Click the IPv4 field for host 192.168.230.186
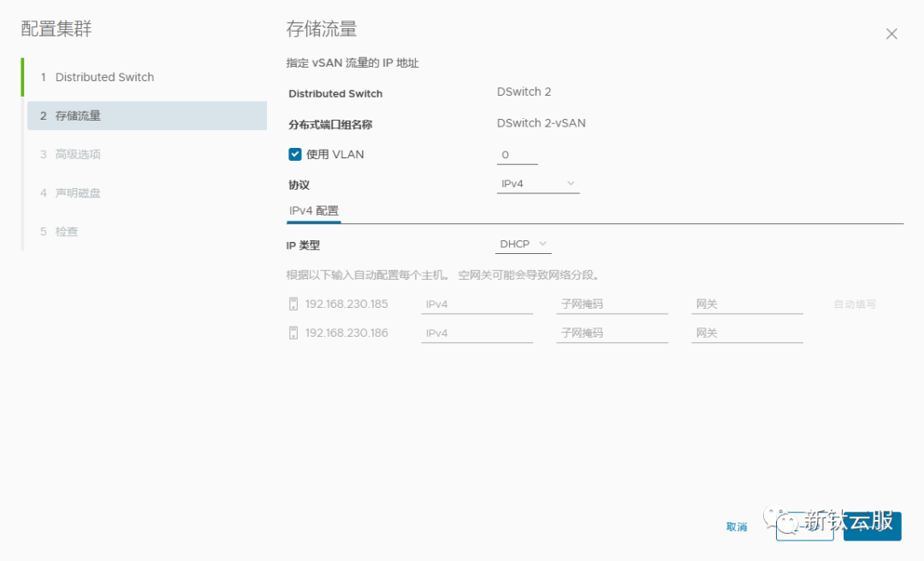Viewport: 924px width, 561px height. click(x=477, y=332)
